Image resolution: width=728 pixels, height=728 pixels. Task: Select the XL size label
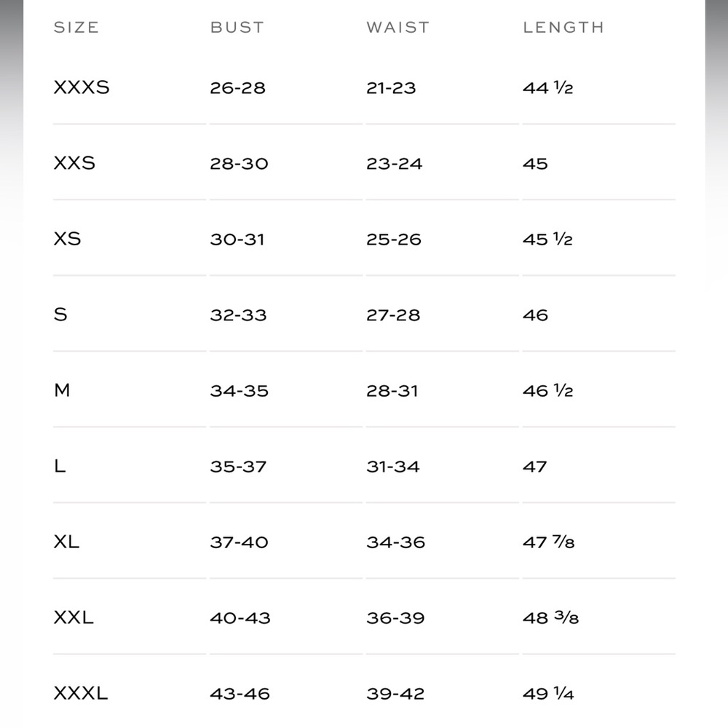tap(66, 542)
